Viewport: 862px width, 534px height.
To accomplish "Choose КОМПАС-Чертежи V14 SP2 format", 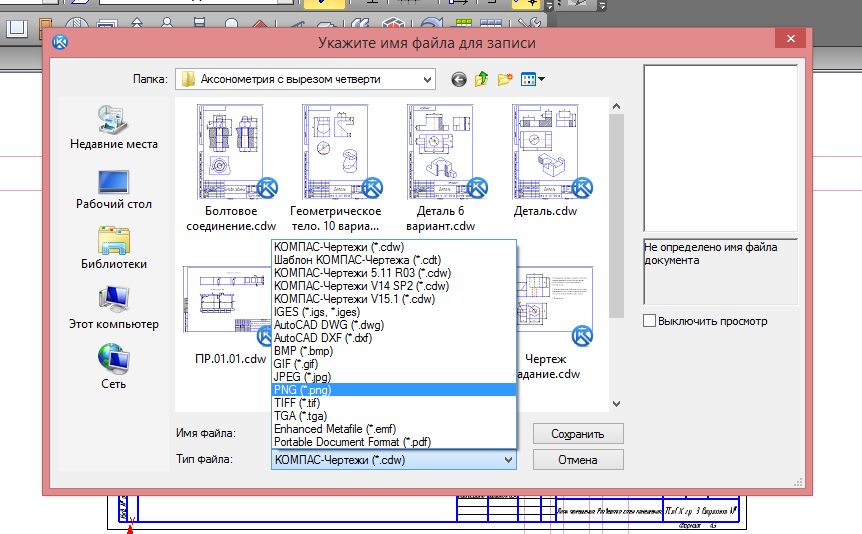I will click(x=394, y=286).
